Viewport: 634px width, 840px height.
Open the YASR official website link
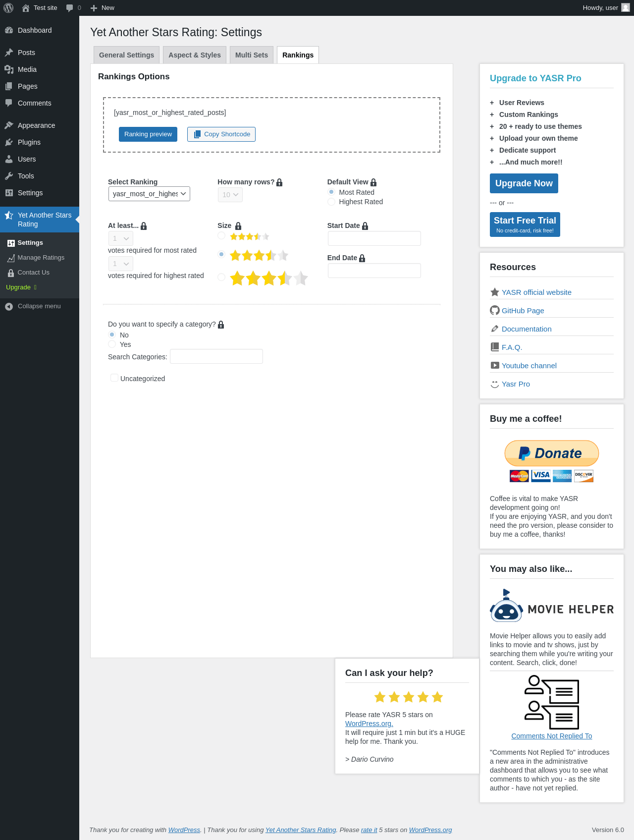536,292
